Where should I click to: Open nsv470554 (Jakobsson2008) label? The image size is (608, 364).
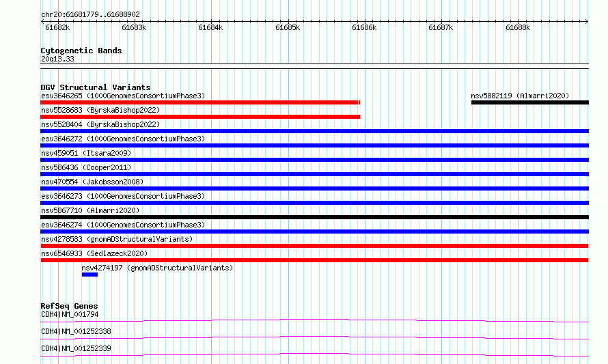coord(92,182)
